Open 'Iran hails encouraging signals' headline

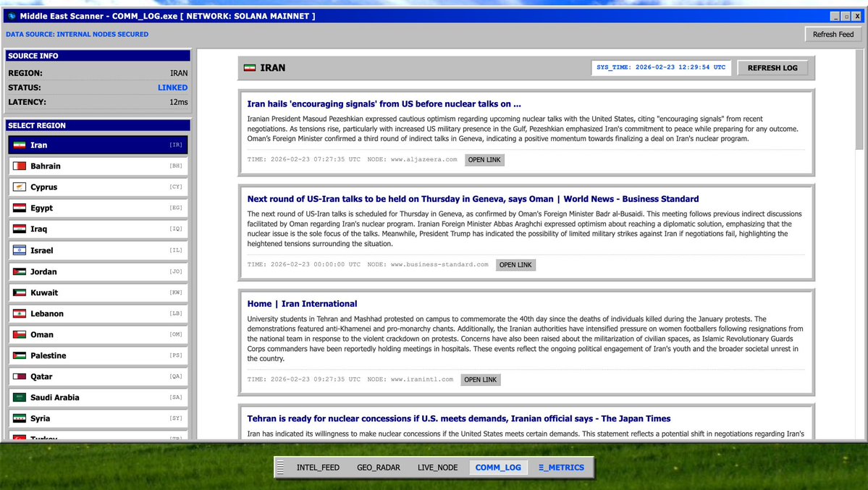click(x=384, y=104)
